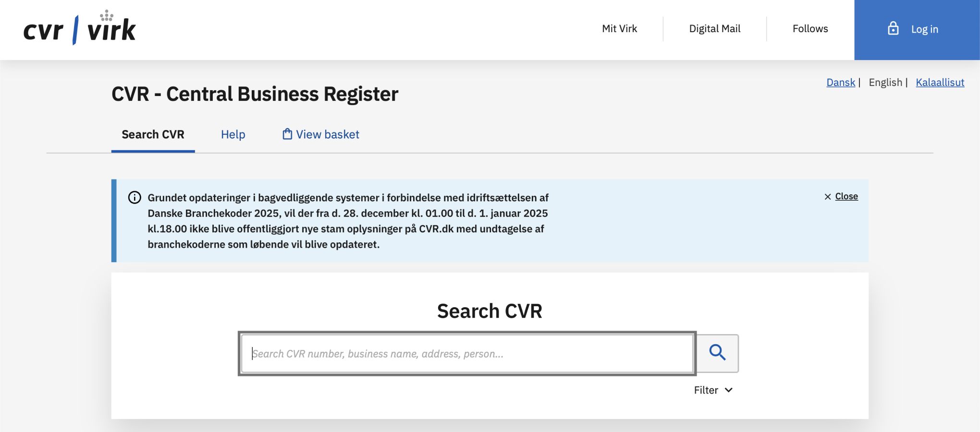The height and width of the screenshot is (432, 980).
Task: Click the Close link on the notice
Action: [846, 196]
